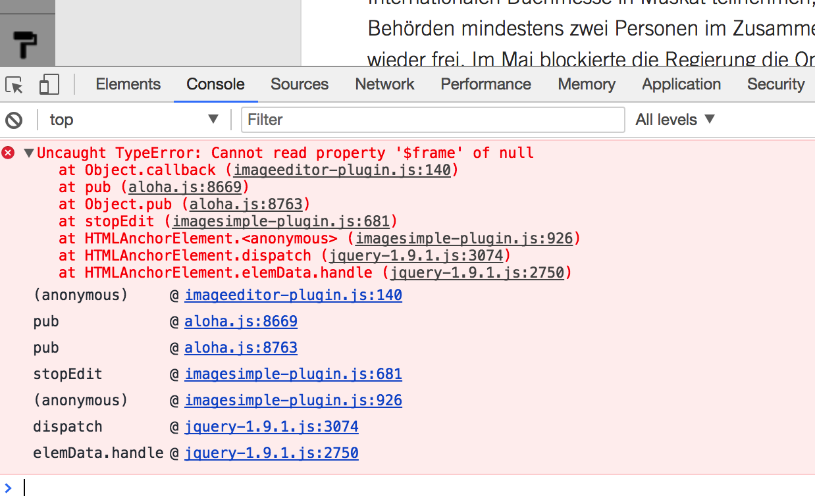Open blue imagesimple-plugin.js:926 link
This screenshot has width=815, height=504.
click(x=293, y=401)
